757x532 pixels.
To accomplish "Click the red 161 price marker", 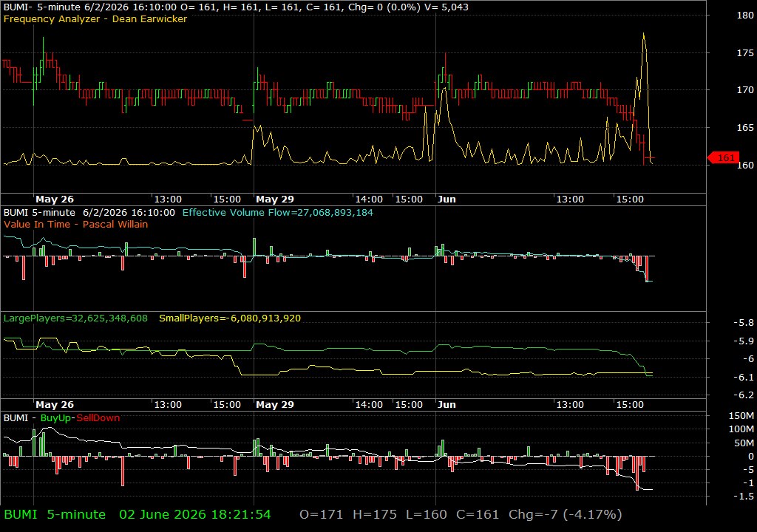I will (x=723, y=158).
